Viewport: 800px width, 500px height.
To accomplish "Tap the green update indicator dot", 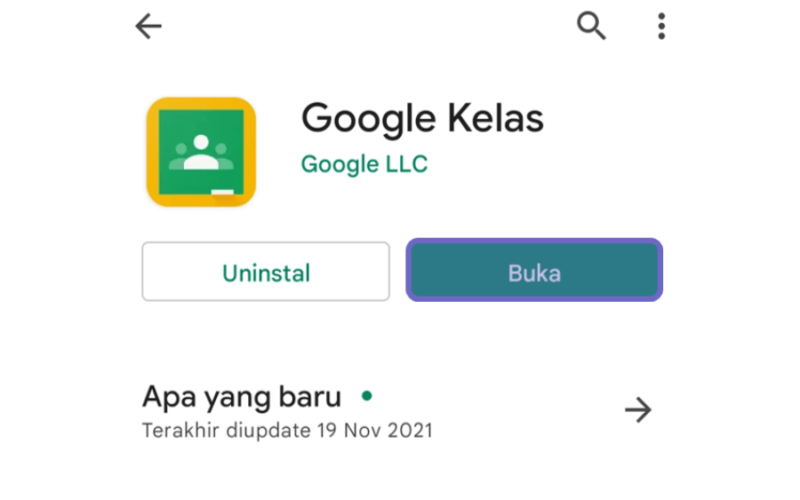I will point(366,395).
